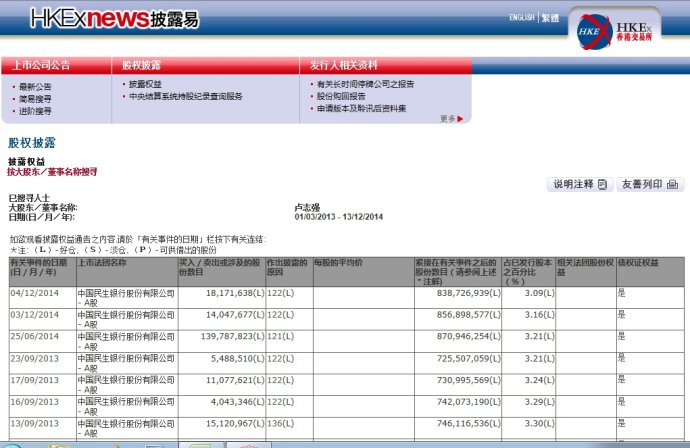Switch language to ENGLISH
This screenshot has width=690, height=448.
coord(522,18)
